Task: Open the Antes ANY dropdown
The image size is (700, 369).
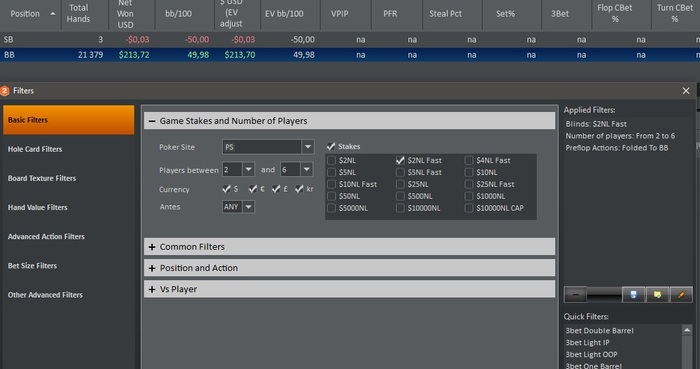Action: 249,207
